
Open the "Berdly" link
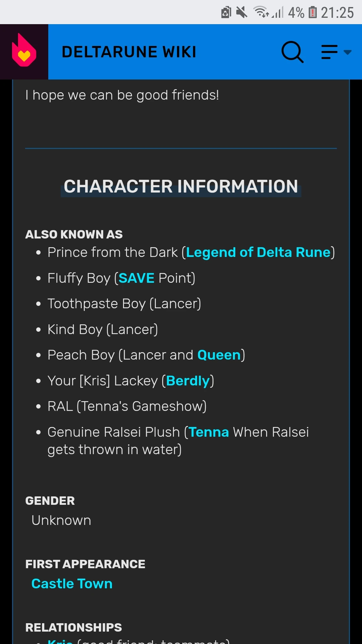pyautogui.click(x=188, y=380)
